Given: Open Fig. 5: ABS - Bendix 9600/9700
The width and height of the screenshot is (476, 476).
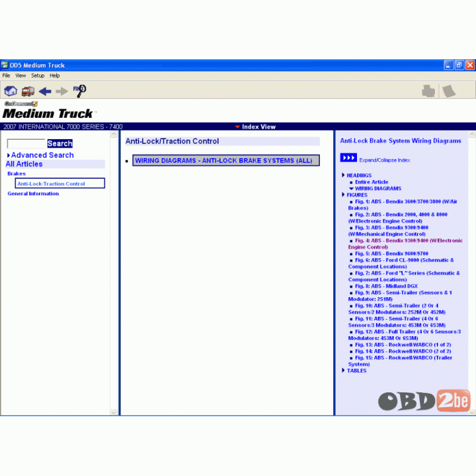Looking at the screenshot, I should tap(392, 253).
